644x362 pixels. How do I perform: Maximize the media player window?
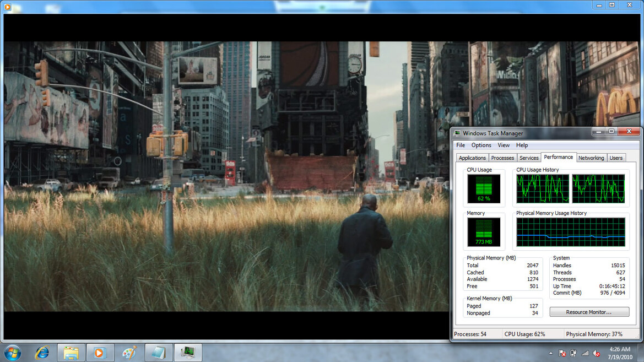click(x=612, y=5)
